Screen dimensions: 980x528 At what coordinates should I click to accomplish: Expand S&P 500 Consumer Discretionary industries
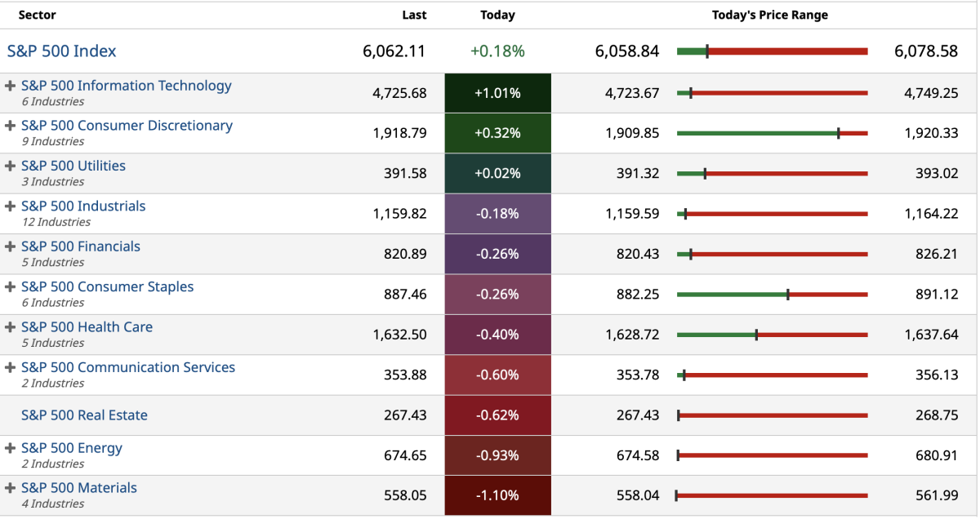(11, 126)
